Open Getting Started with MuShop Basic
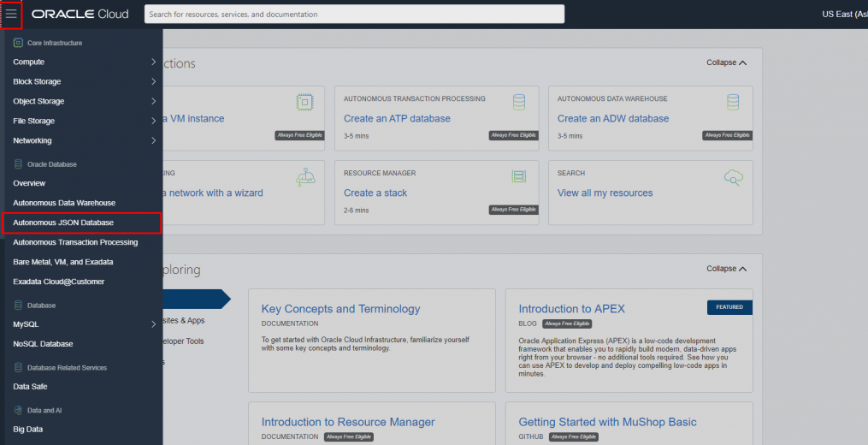Viewport: 868px width, 445px height. point(607,422)
